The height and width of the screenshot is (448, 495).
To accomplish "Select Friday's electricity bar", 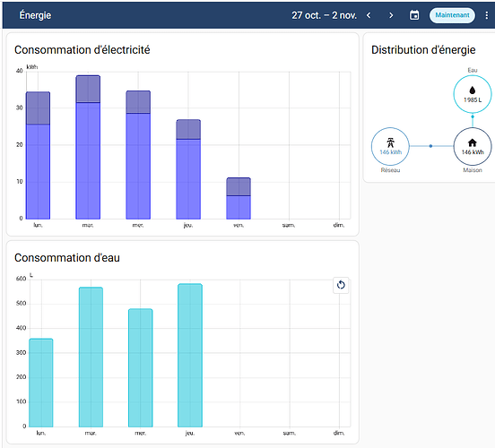I will coord(239,198).
